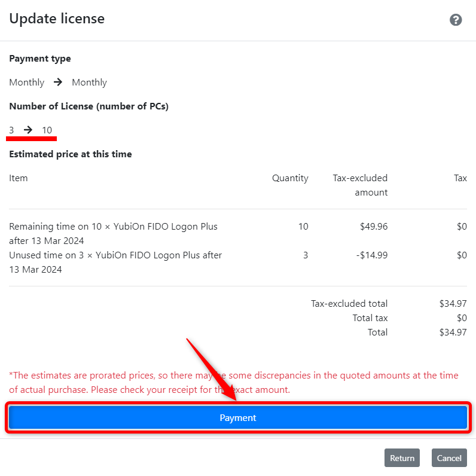Click the Quantity column header

[290, 178]
